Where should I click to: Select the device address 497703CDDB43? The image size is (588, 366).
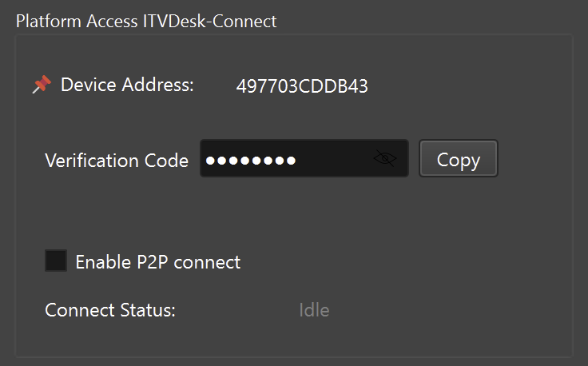coord(302,87)
